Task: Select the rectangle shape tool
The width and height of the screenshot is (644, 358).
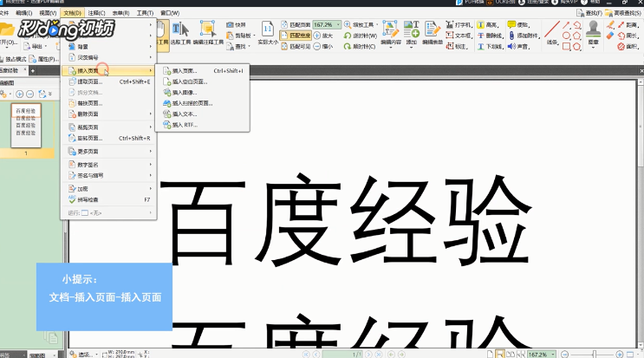Action: (566, 47)
